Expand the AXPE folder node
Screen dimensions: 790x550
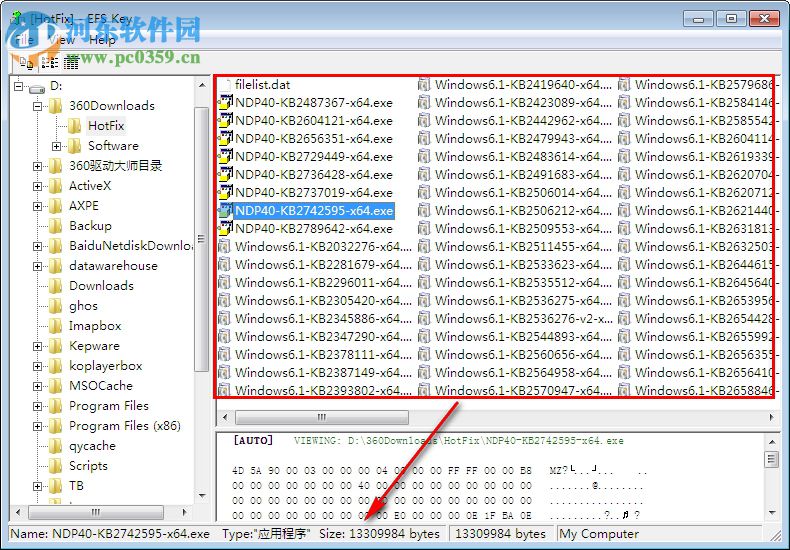coord(37,207)
